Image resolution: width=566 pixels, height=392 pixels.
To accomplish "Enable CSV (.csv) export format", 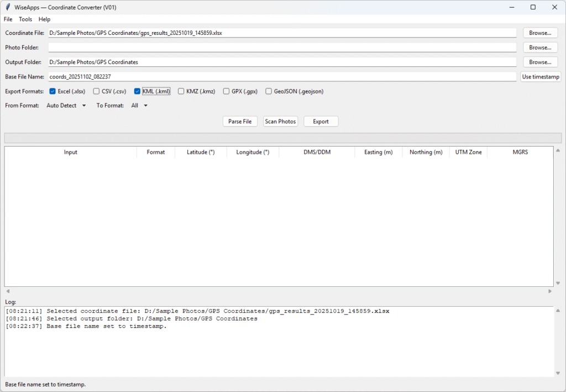I will 96,91.
